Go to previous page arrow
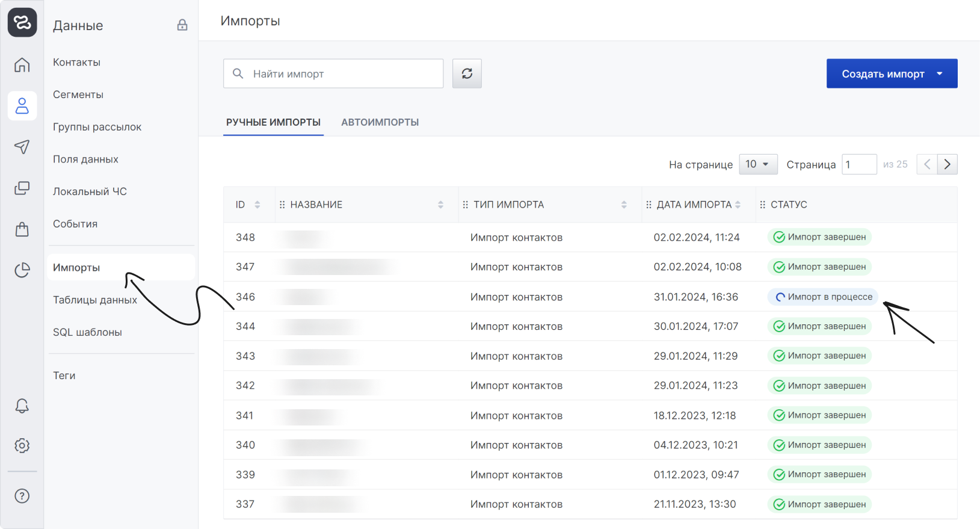Image resolution: width=980 pixels, height=529 pixels. [927, 164]
